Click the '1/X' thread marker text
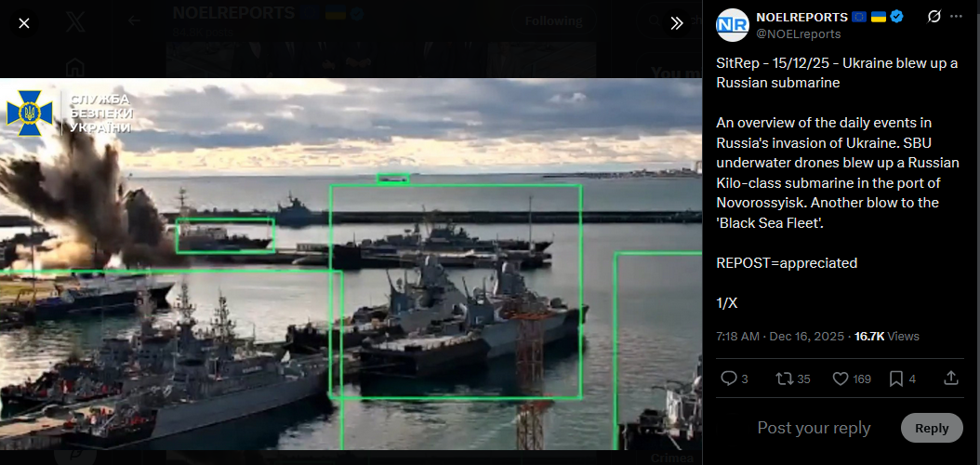Viewport: 980px width, 465px height. (727, 303)
